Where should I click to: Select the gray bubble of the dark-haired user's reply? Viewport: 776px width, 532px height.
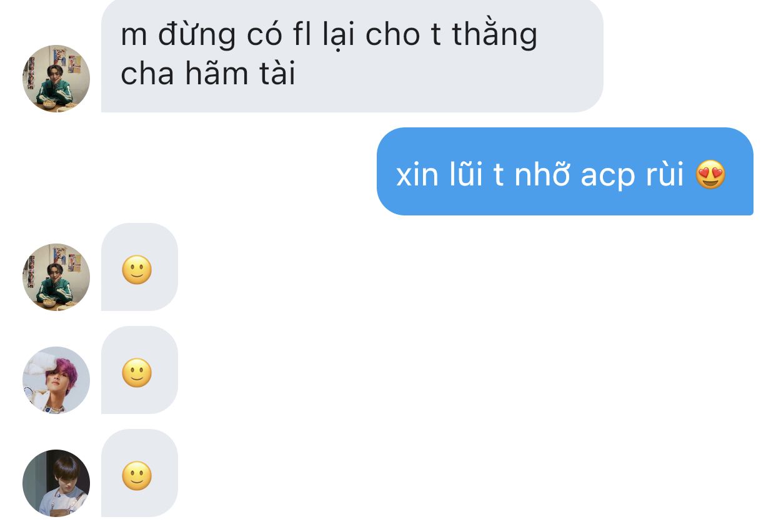pos(139,473)
